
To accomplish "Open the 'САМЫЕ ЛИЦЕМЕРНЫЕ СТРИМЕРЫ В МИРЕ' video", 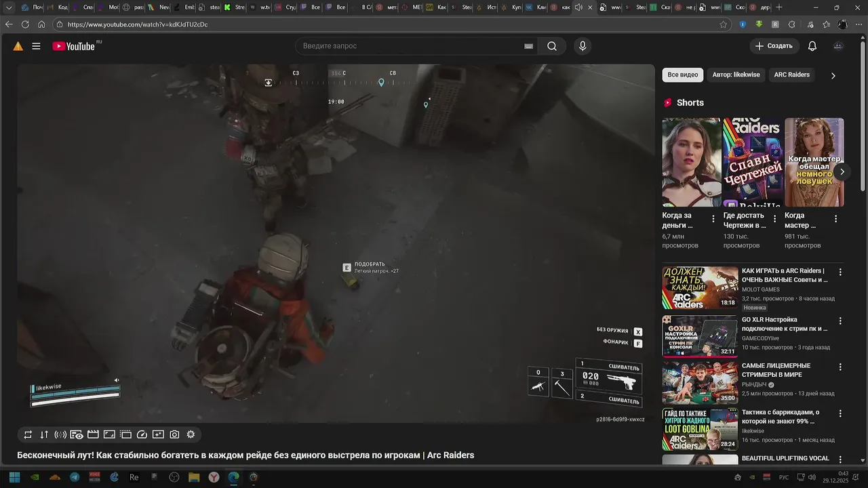I will 776,370.
